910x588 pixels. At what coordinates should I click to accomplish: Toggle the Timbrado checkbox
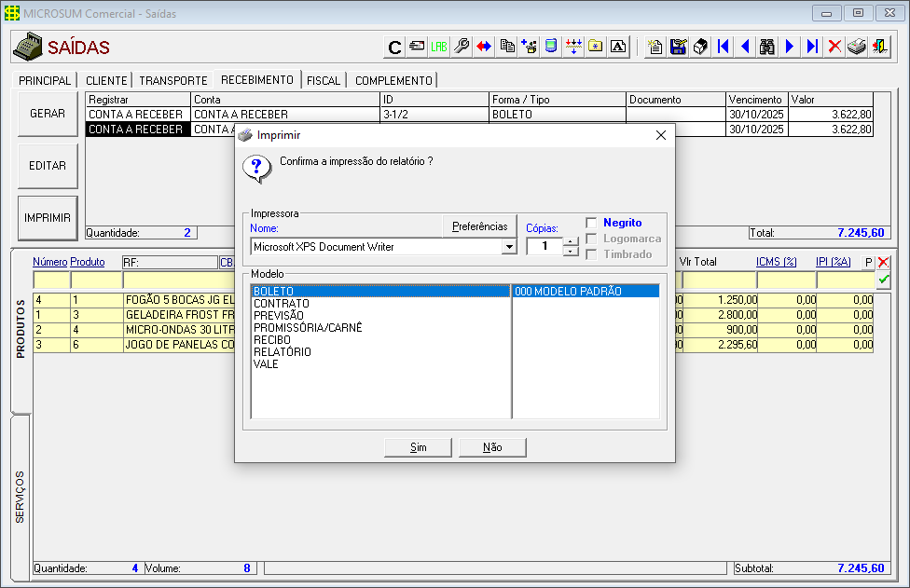click(591, 254)
